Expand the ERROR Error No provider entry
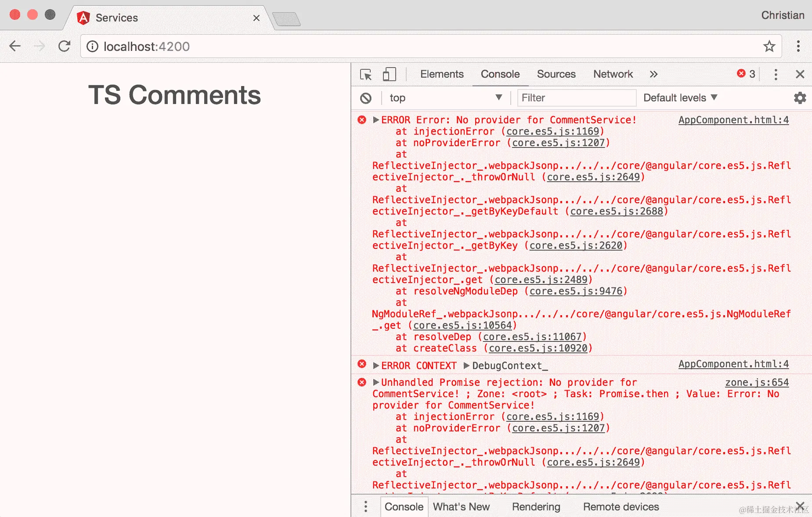 (x=376, y=120)
